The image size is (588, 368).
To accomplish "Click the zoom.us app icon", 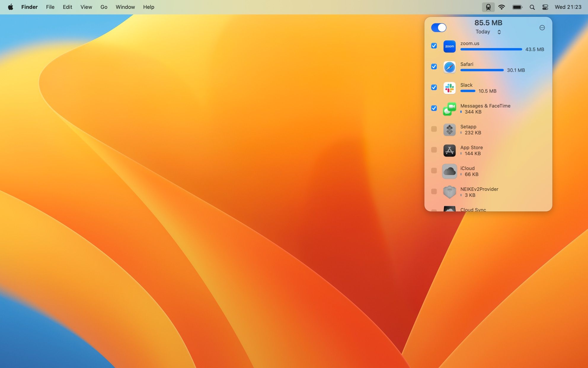I will pos(449,46).
